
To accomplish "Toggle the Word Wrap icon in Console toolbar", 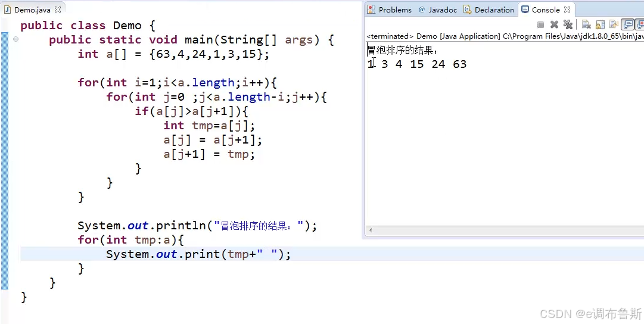I will (614, 24).
